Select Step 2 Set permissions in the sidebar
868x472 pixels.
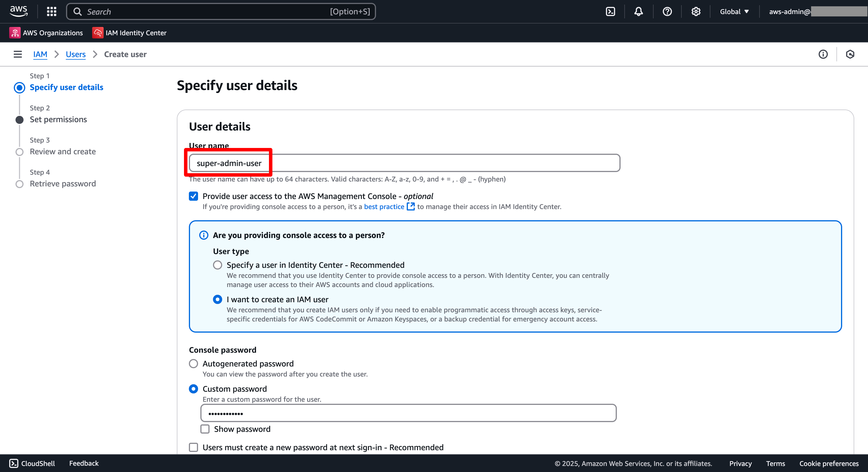(x=58, y=119)
